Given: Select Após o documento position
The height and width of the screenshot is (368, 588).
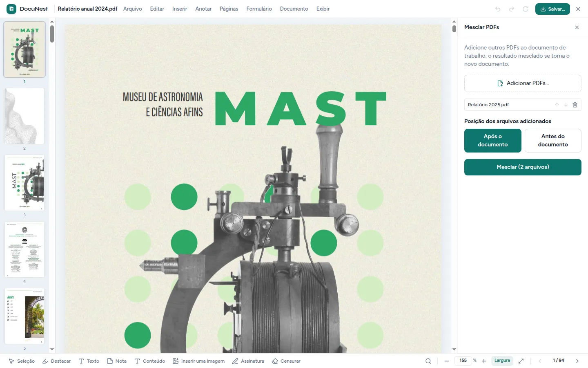Looking at the screenshot, I should click(x=493, y=141).
